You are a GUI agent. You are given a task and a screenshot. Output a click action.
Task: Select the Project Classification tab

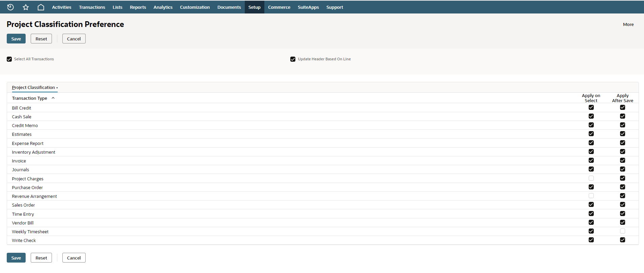click(x=35, y=88)
